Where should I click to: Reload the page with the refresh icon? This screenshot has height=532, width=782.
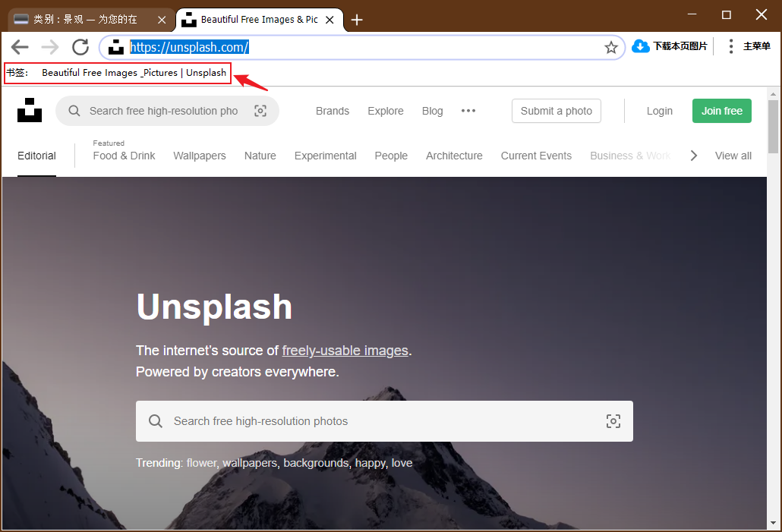(80, 47)
